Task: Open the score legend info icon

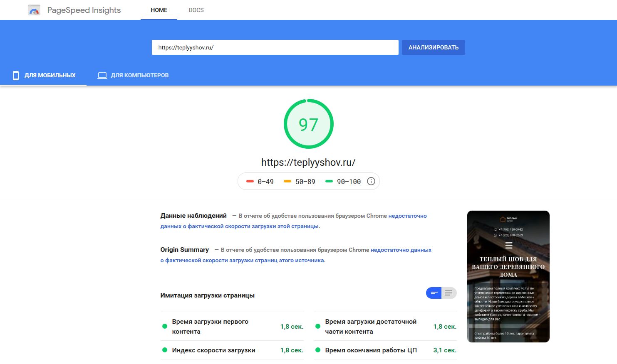Action: [371, 181]
